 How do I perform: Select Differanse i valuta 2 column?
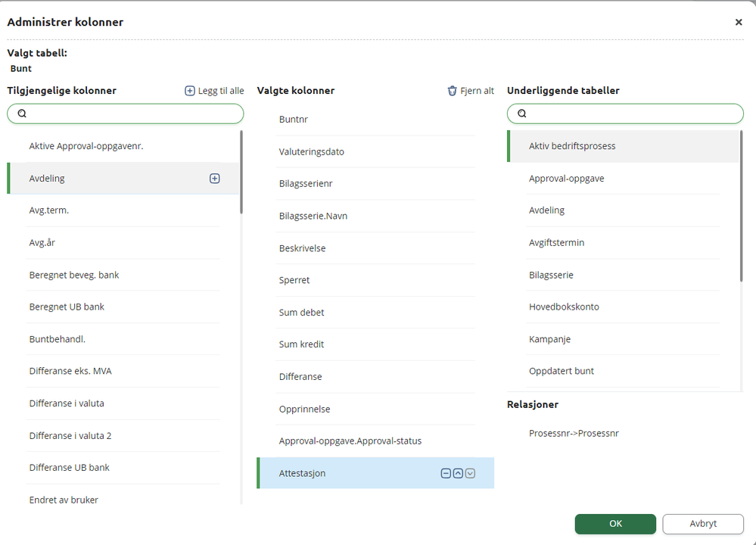(x=123, y=435)
